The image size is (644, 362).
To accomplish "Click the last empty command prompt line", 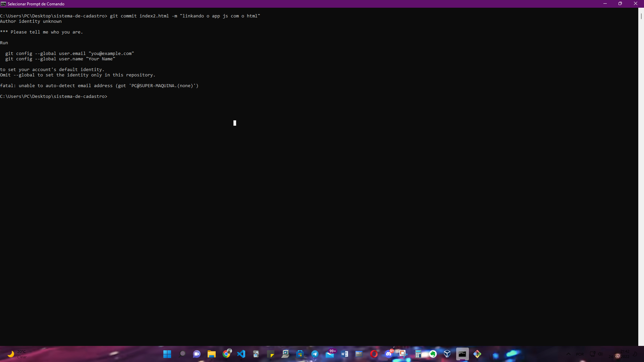I will (54, 96).
